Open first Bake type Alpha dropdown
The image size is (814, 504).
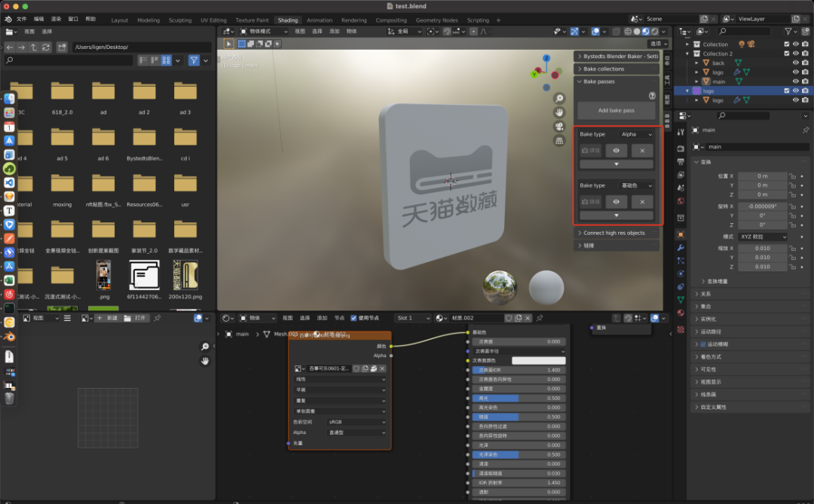pyautogui.click(x=636, y=134)
